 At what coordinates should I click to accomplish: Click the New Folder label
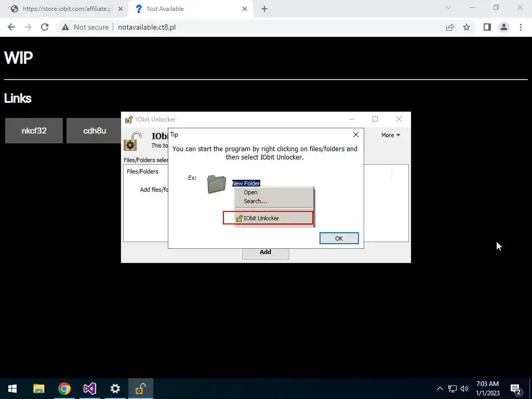246,183
